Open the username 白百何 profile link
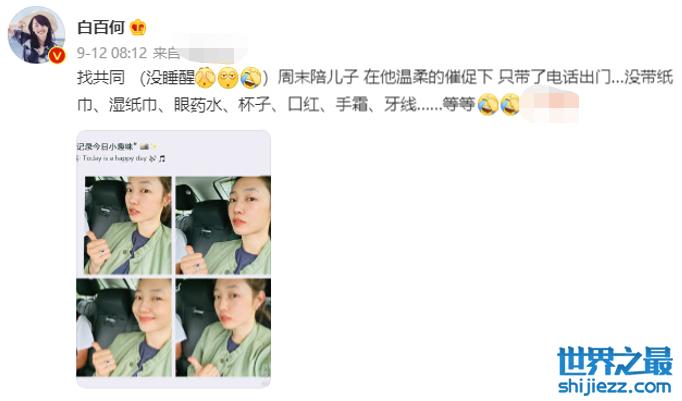The width and height of the screenshot is (682, 401). (101, 27)
